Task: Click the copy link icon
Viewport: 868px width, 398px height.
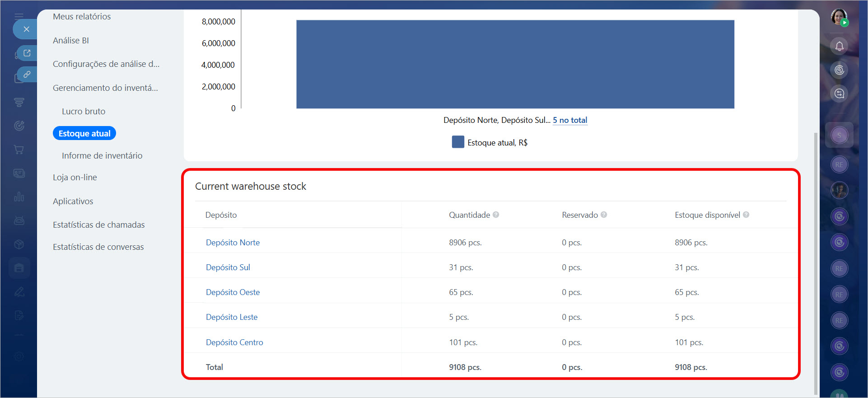Action: coord(27,74)
